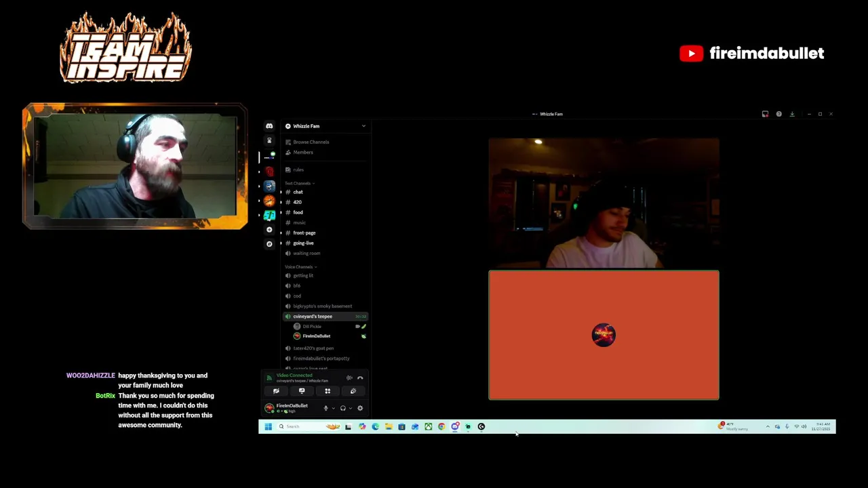This screenshot has width=868, height=488.
Task: Open the #going-live text channel
Action: pyautogui.click(x=325, y=243)
